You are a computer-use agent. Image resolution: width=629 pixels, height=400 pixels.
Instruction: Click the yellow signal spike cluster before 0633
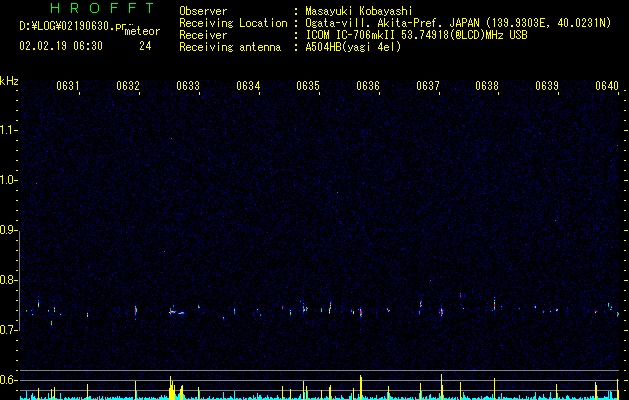tap(176, 388)
